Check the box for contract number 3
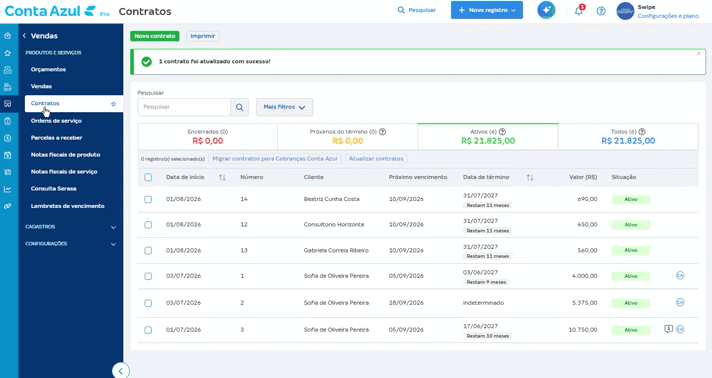 [148, 330]
